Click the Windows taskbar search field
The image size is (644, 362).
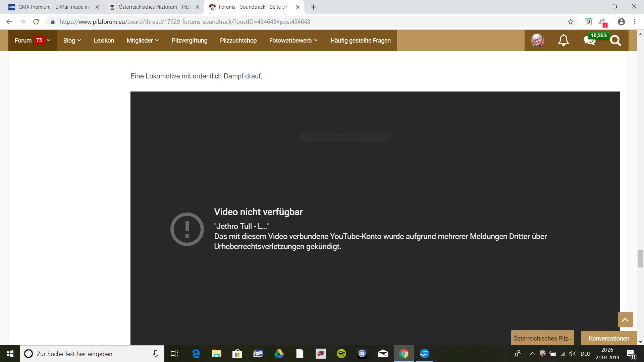[x=91, y=354]
